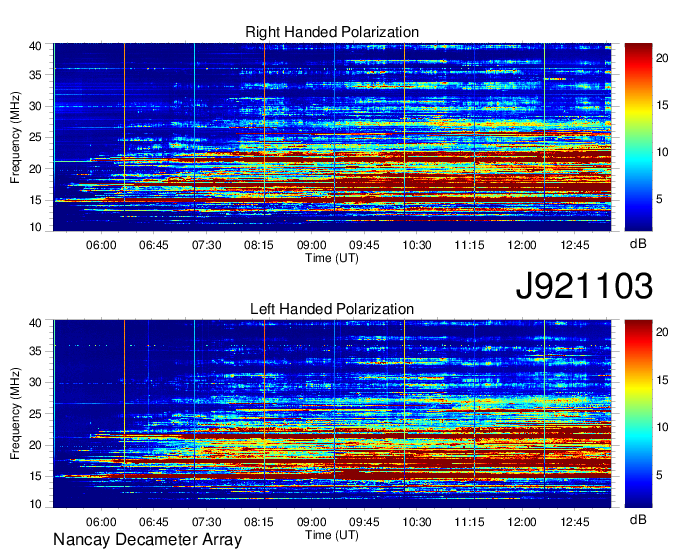This screenshot has height=552, width=680.
Task: Click the 40 MHz tick on lower plot
Action: [x=35, y=323]
